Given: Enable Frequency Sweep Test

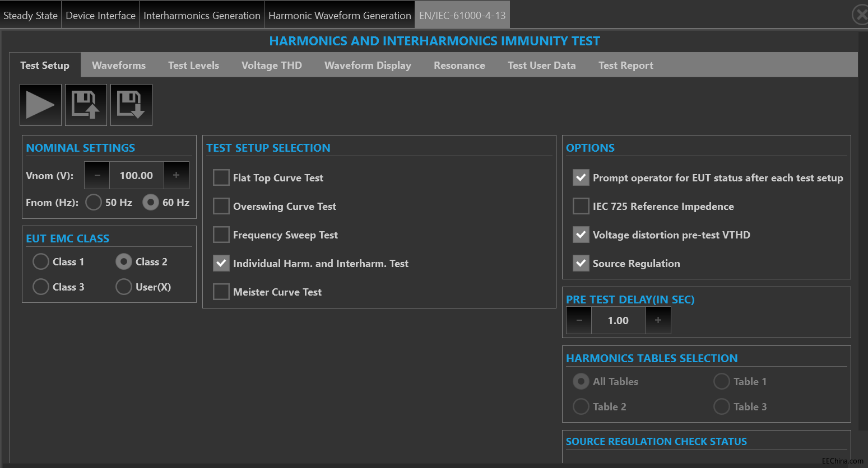Looking at the screenshot, I should [221, 235].
